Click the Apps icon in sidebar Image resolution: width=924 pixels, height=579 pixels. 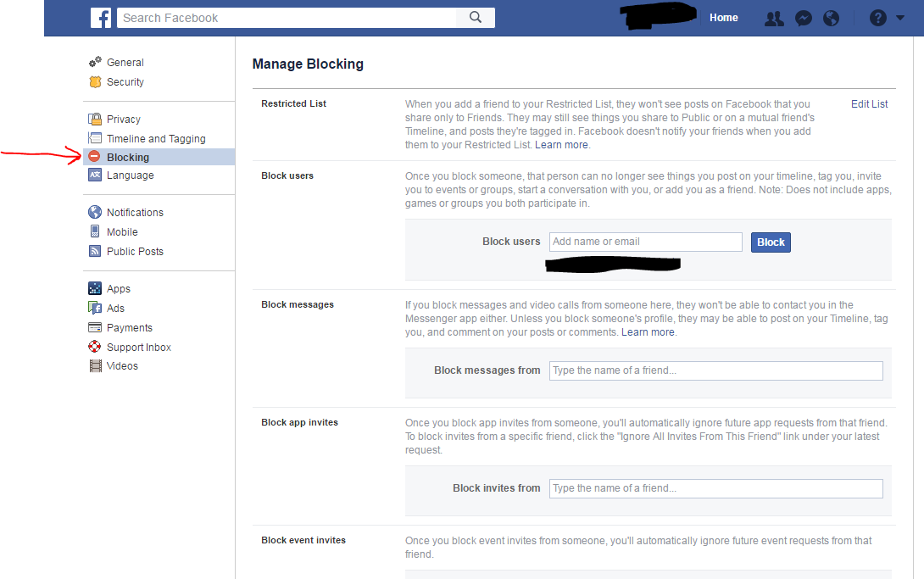click(95, 288)
